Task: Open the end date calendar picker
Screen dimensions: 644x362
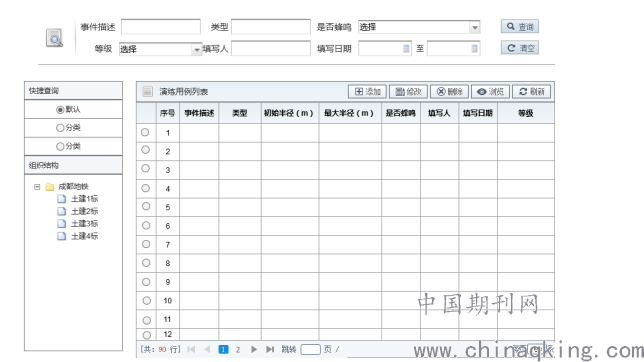Action: 474,48
